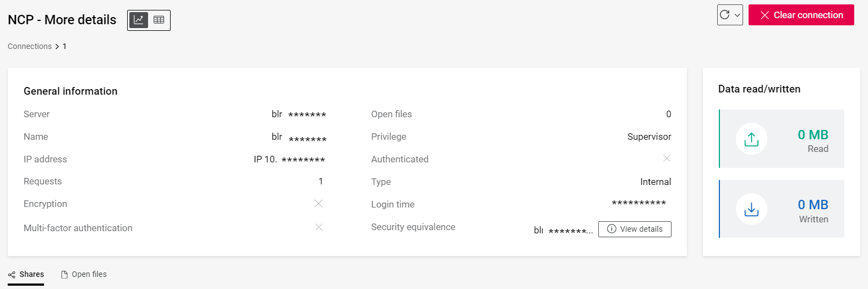
Task: Open the refresh interval dropdown arrow
Action: tap(737, 15)
